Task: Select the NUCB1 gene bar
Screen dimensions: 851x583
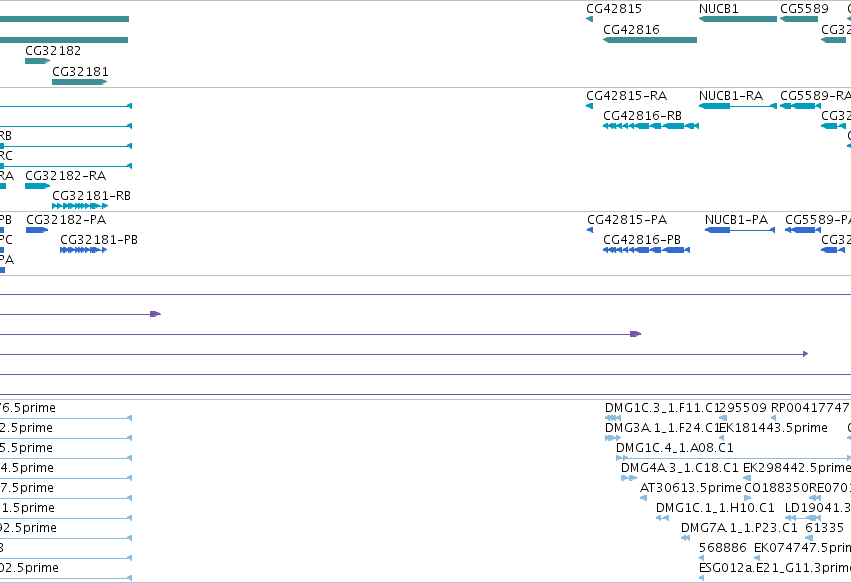Action: click(738, 19)
